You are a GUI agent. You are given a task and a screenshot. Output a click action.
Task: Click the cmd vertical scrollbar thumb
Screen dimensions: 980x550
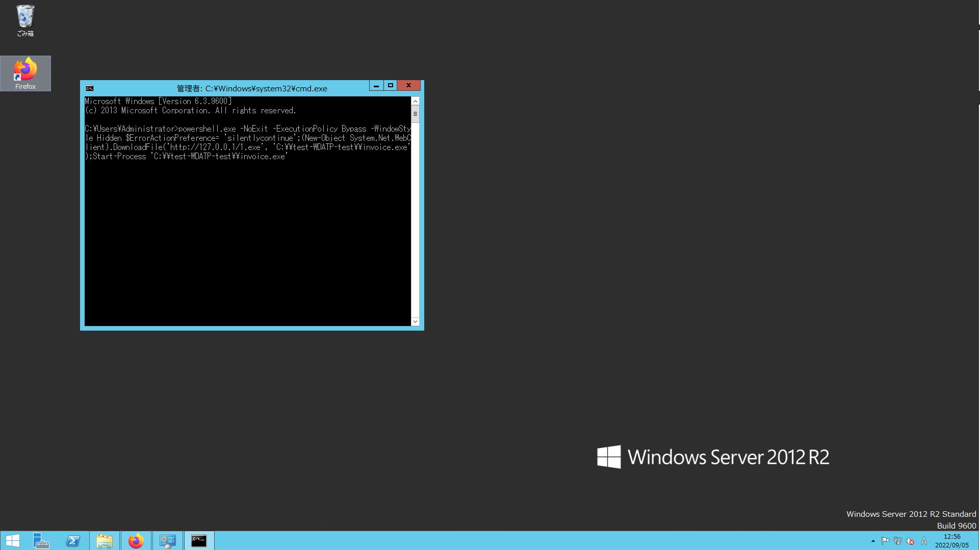[x=415, y=114]
